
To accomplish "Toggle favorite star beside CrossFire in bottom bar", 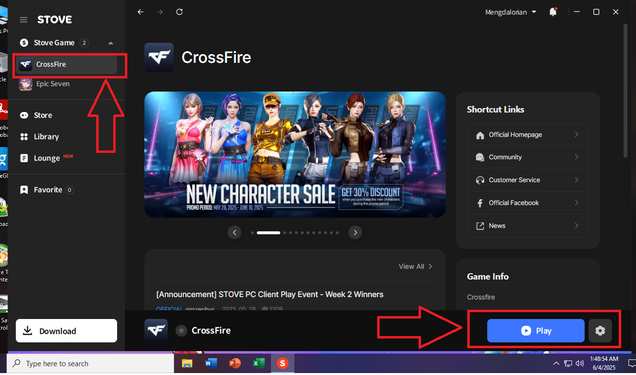I will (x=181, y=330).
